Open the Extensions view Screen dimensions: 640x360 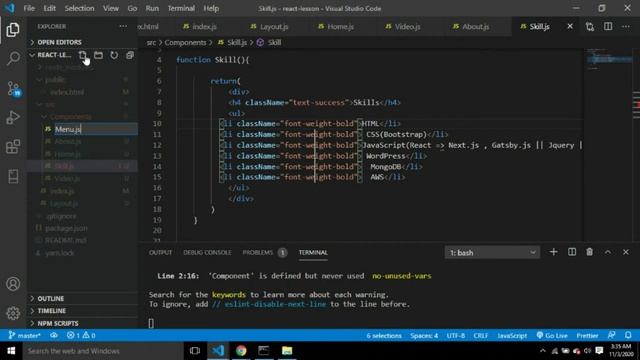pos(13,147)
